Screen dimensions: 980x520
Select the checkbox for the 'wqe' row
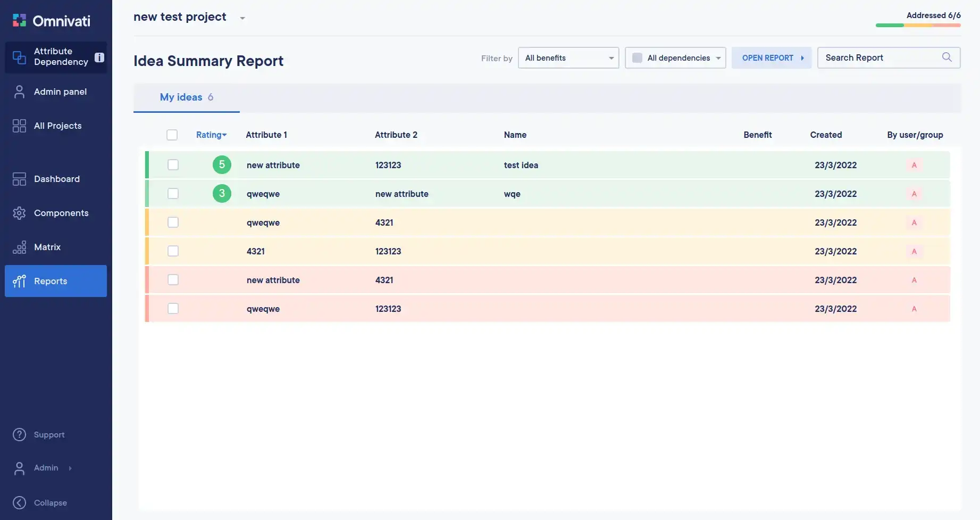[173, 194]
